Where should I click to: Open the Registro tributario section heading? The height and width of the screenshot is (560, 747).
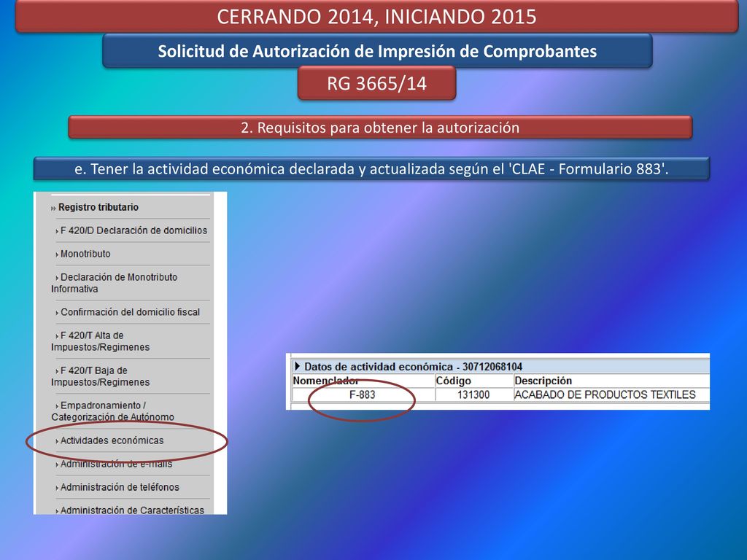coord(98,208)
